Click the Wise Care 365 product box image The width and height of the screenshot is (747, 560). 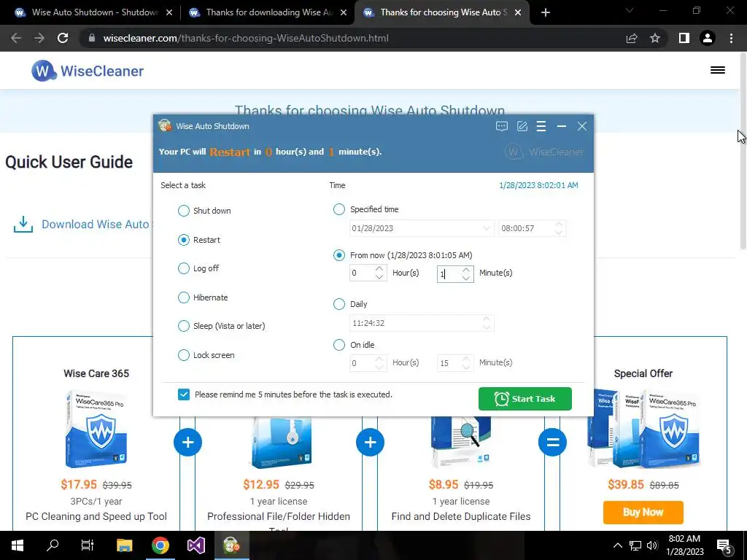[x=97, y=428]
